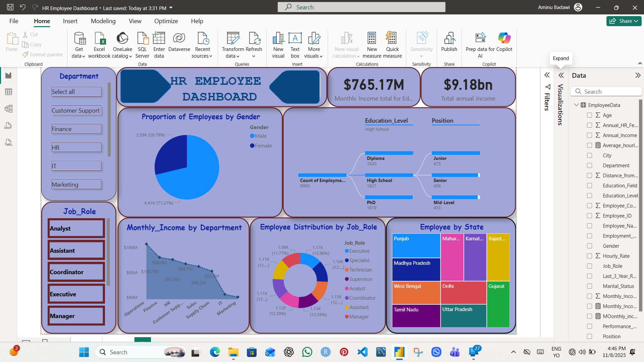This screenshot has height=362, width=644.
Task: Open Table view in left sidebar
Action: coord(8,92)
